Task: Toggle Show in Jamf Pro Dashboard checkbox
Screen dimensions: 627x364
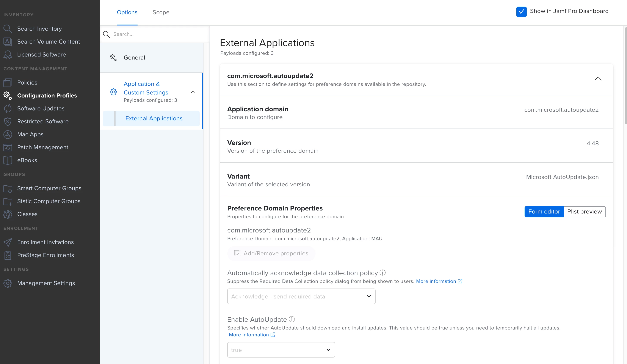Action: pos(521,12)
